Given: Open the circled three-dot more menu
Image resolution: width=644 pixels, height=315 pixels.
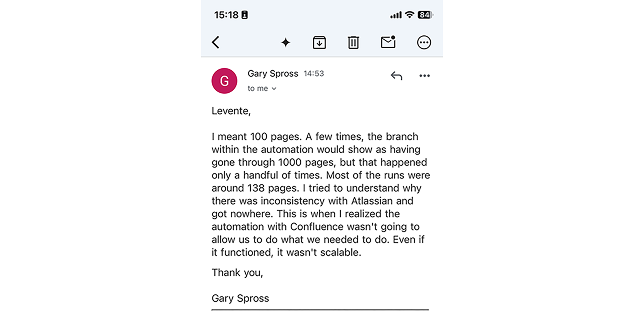Looking at the screenshot, I should [x=424, y=42].
